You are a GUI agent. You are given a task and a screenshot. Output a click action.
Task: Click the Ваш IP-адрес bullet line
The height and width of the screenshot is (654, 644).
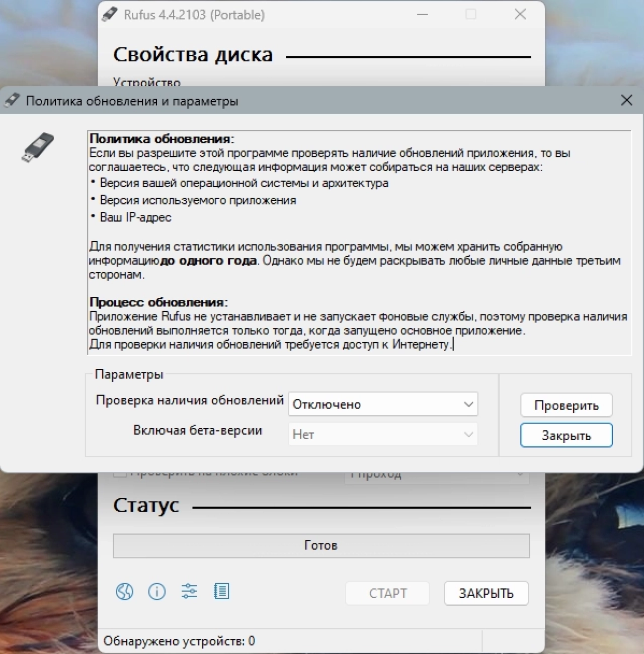[x=136, y=217]
